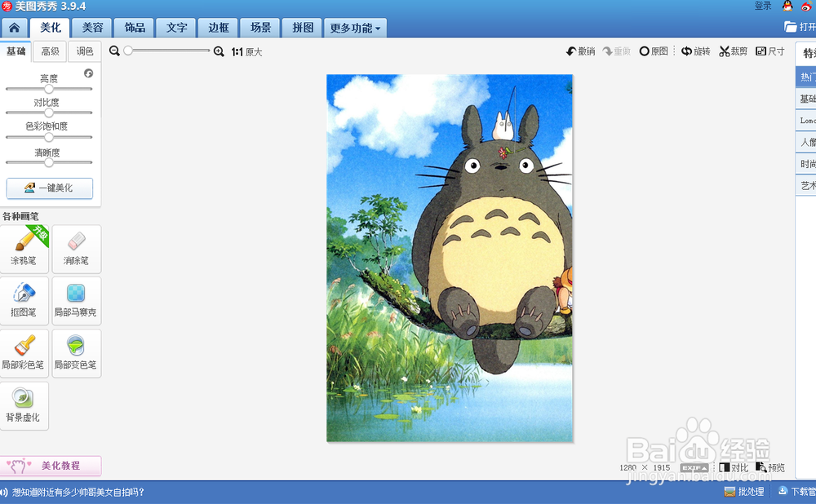Switch to the 饰品 tab
Screen dimensions: 816x504
coord(135,28)
